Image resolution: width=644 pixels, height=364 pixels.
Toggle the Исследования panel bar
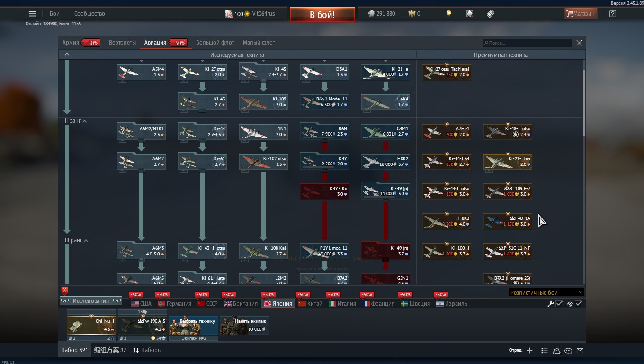(90, 301)
